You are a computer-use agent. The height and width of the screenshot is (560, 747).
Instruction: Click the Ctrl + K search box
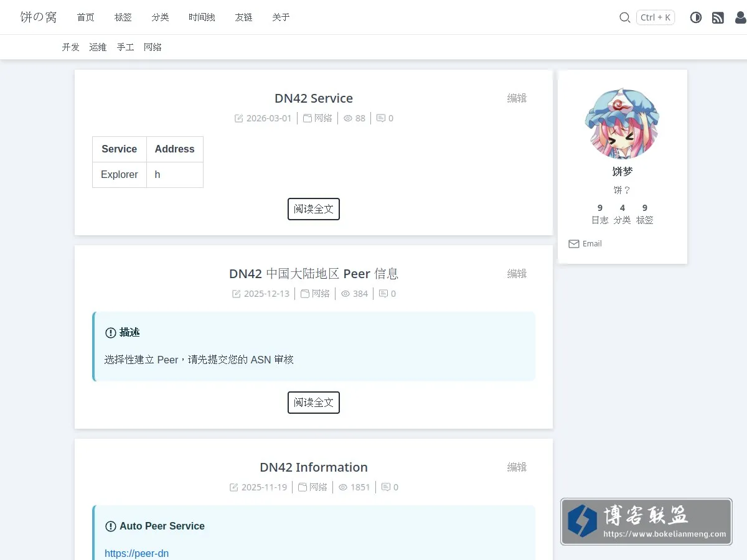(x=655, y=17)
